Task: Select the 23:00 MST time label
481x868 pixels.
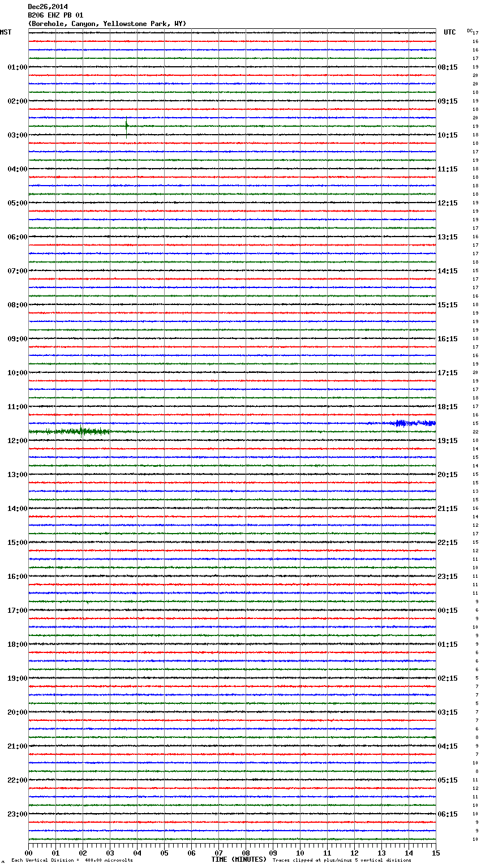Action: click(18, 814)
